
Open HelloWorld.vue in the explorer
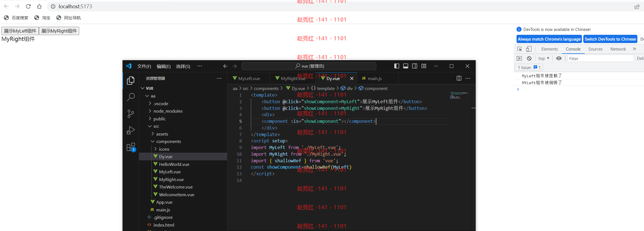click(174, 164)
